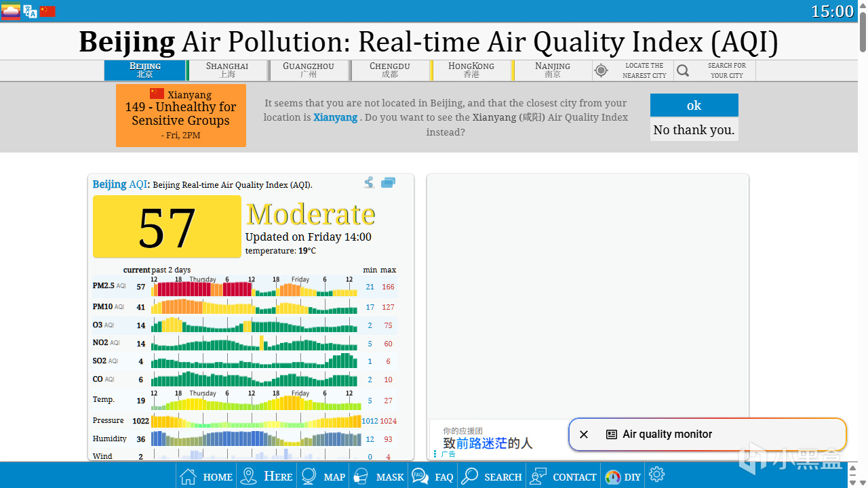The width and height of the screenshot is (868, 488).
Task: Click the DIY gauge icon in footer
Action: pos(612,477)
